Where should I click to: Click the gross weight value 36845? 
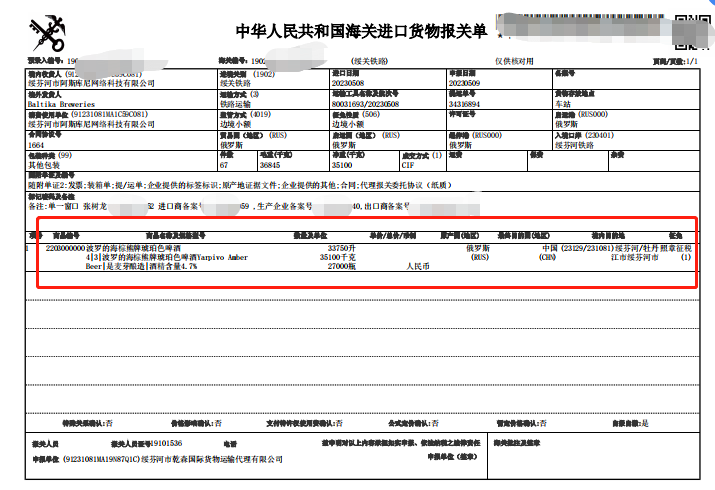(x=270, y=165)
